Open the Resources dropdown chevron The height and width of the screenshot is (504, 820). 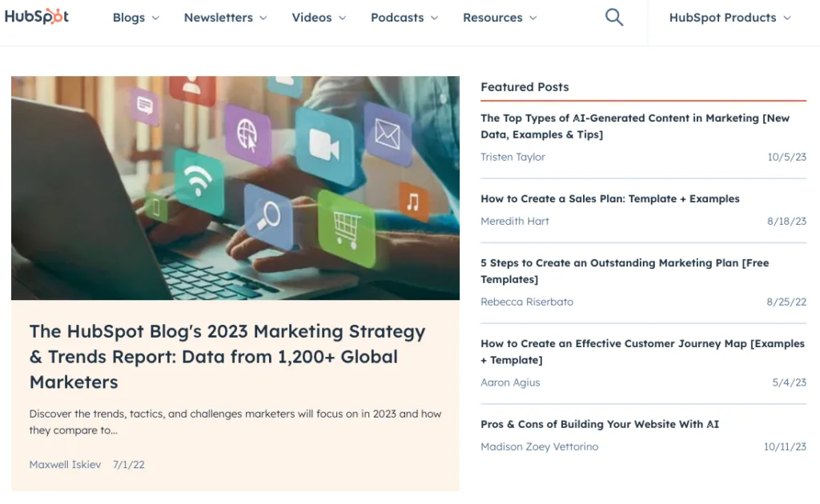[x=533, y=18]
